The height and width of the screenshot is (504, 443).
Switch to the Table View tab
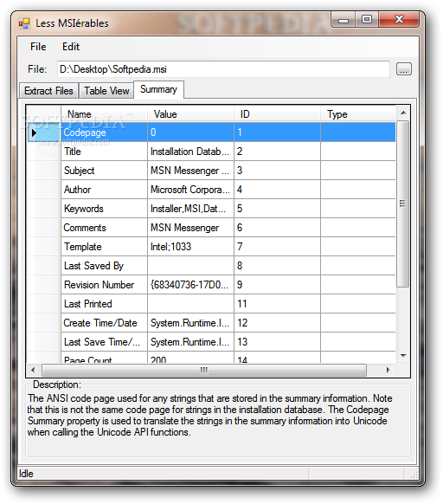point(106,91)
